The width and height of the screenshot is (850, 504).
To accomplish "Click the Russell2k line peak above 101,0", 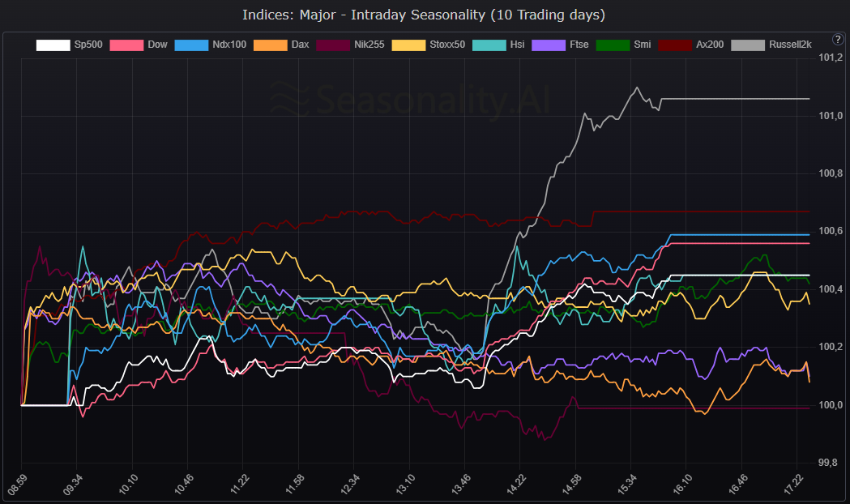I will tap(636, 88).
